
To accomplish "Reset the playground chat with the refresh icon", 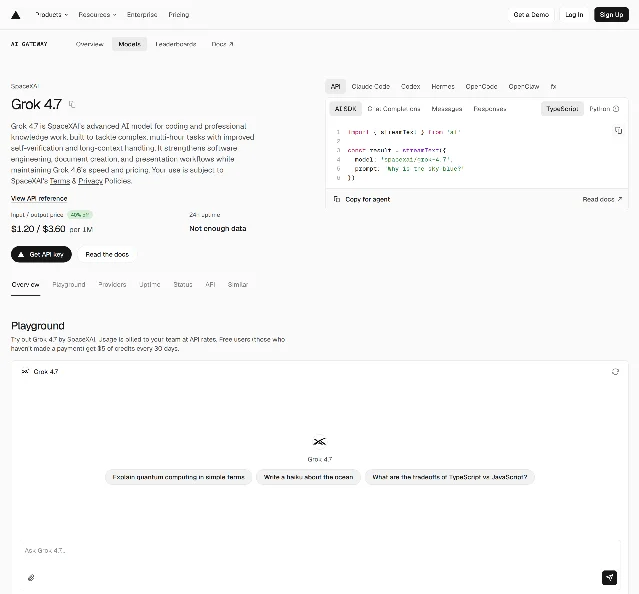I will click(x=615, y=372).
